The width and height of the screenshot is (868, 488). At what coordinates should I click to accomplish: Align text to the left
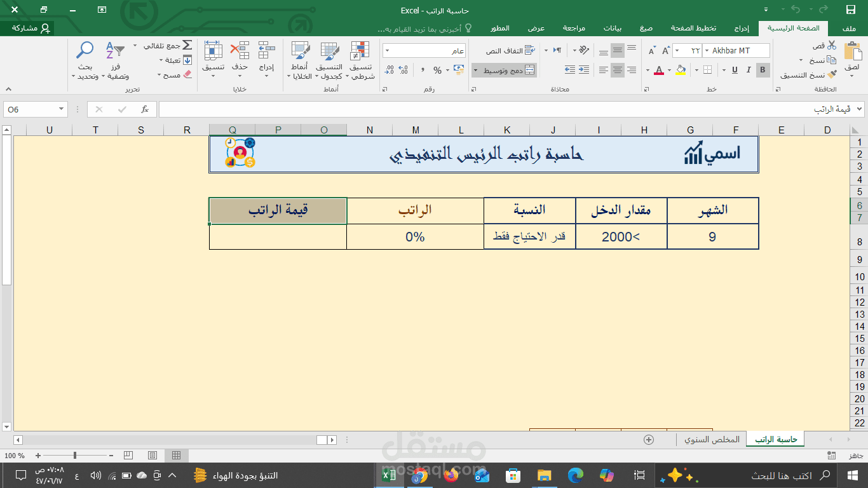point(603,70)
